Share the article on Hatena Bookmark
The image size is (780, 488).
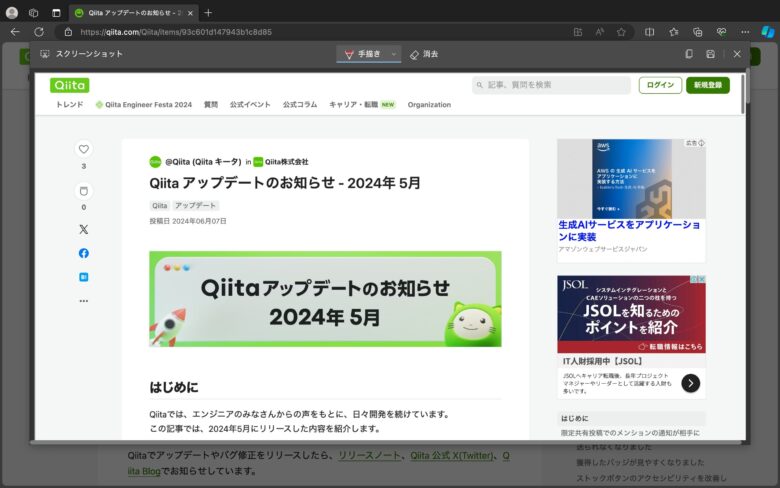[x=84, y=277]
